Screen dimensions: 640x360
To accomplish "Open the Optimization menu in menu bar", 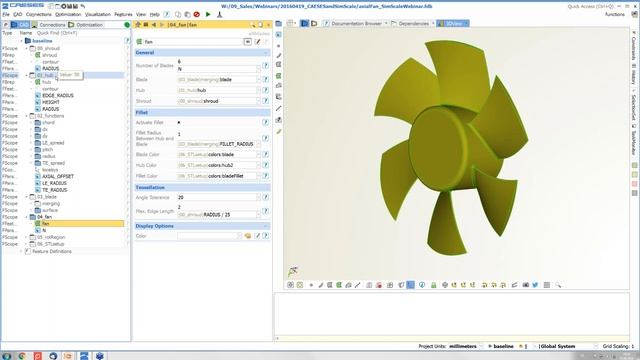I will pyautogui.click(x=68, y=14).
